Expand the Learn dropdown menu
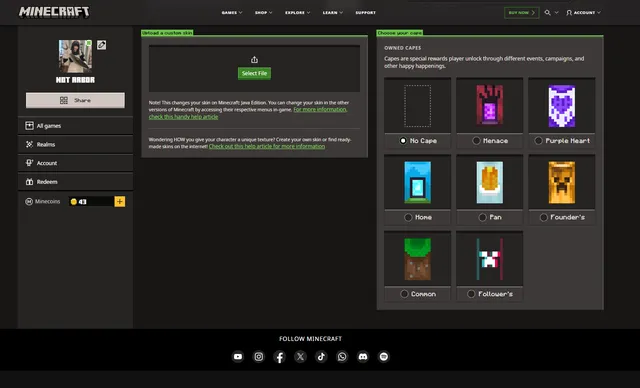640x388 pixels. pos(333,13)
